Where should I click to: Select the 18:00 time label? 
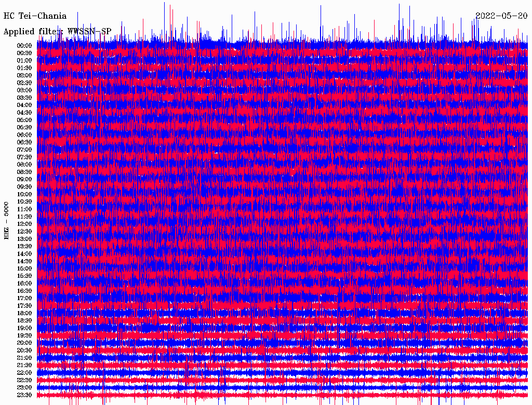click(x=24, y=314)
